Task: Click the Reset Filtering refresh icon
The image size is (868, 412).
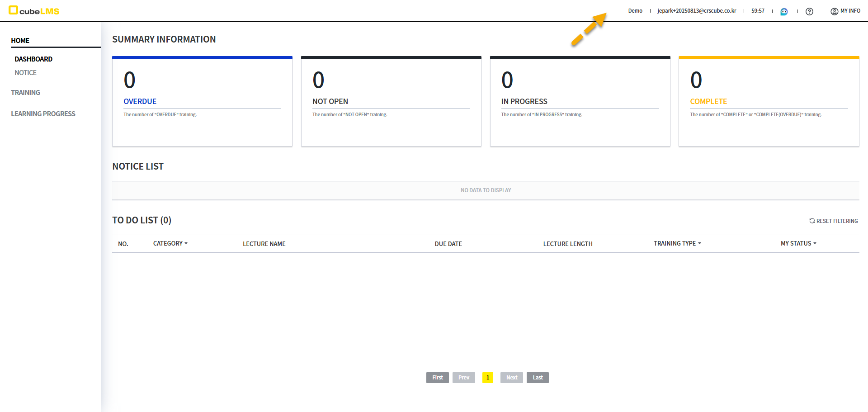Action: pyautogui.click(x=812, y=221)
